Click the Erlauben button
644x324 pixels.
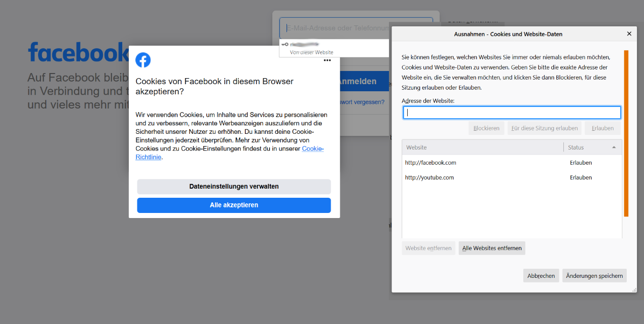pyautogui.click(x=602, y=128)
